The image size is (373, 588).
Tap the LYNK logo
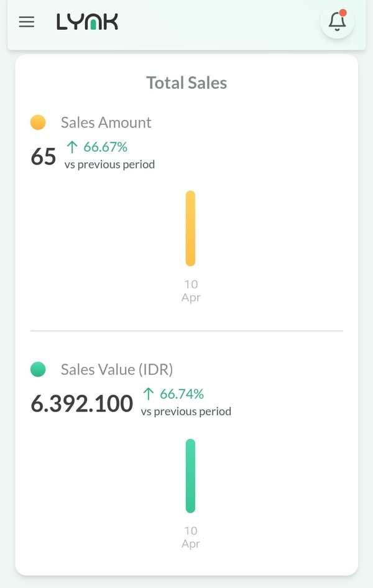tap(87, 22)
